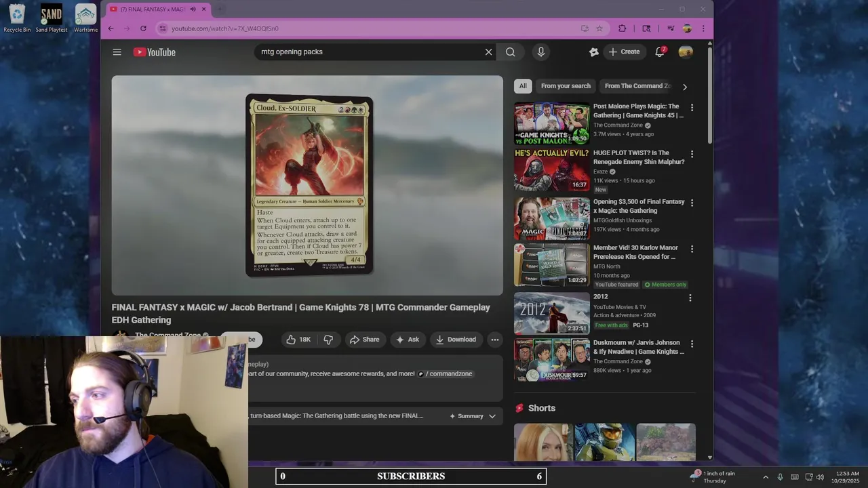Open options menu for Post Malone video
Viewport: 868px width, 488px height.
(692, 108)
